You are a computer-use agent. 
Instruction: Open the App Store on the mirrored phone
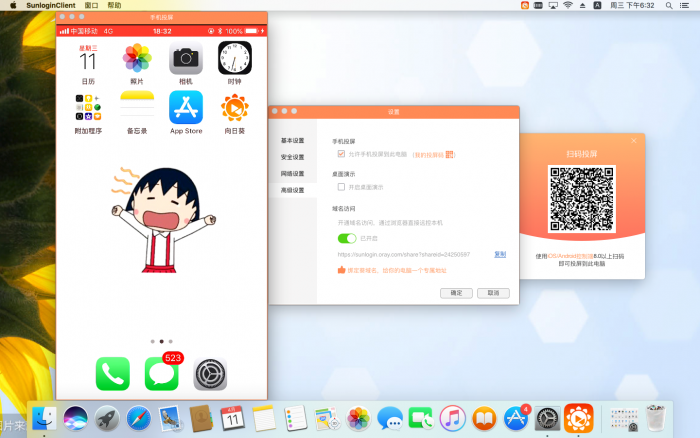[186, 107]
